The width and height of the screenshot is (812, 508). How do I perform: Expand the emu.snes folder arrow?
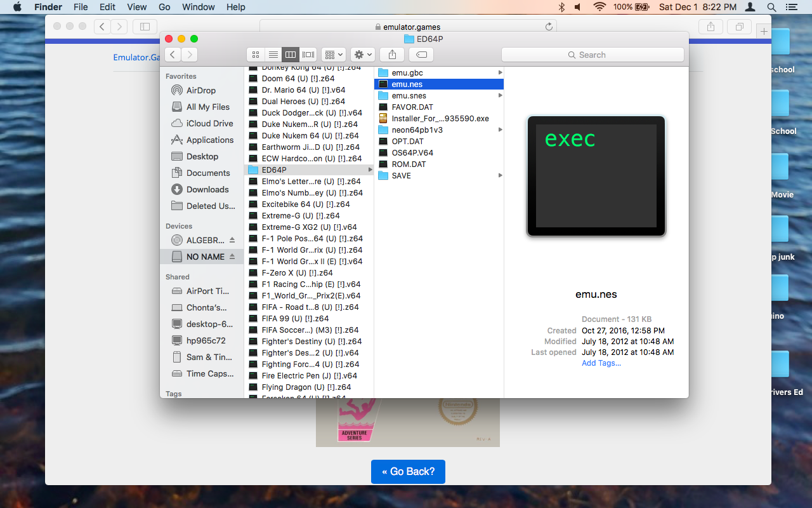coord(500,96)
